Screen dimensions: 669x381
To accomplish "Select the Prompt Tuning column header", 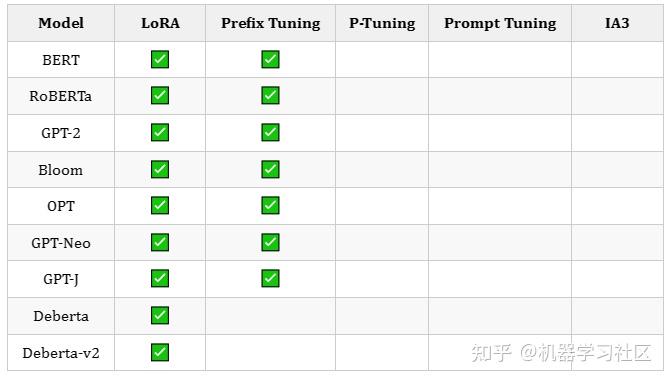I will tap(500, 23).
